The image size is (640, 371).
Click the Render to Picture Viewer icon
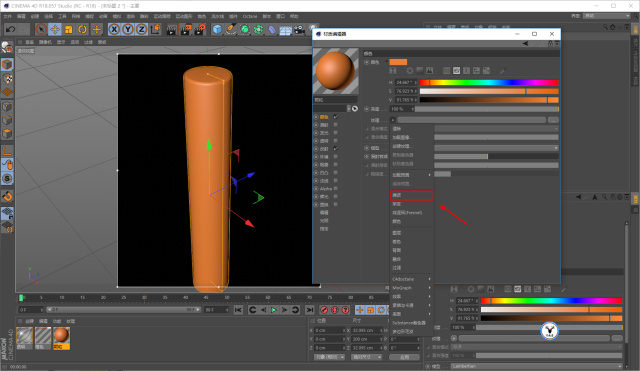186,29
